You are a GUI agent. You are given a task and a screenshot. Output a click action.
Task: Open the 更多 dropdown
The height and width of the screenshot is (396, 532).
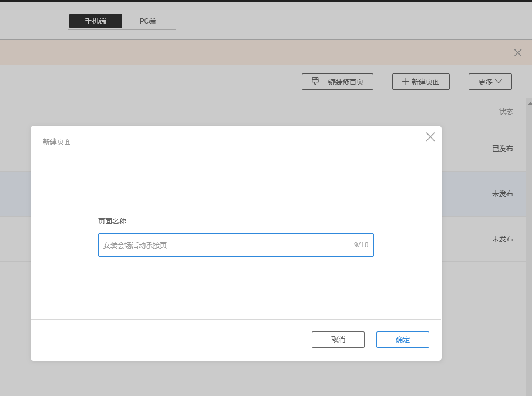point(490,82)
